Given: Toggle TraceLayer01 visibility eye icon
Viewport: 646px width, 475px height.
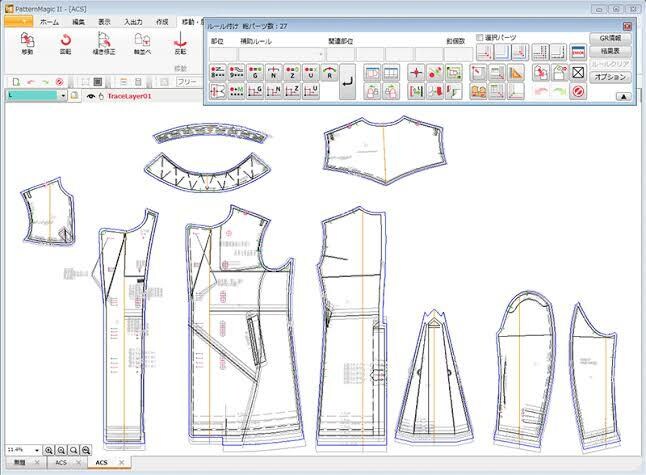Looking at the screenshot, I should 91,96.
